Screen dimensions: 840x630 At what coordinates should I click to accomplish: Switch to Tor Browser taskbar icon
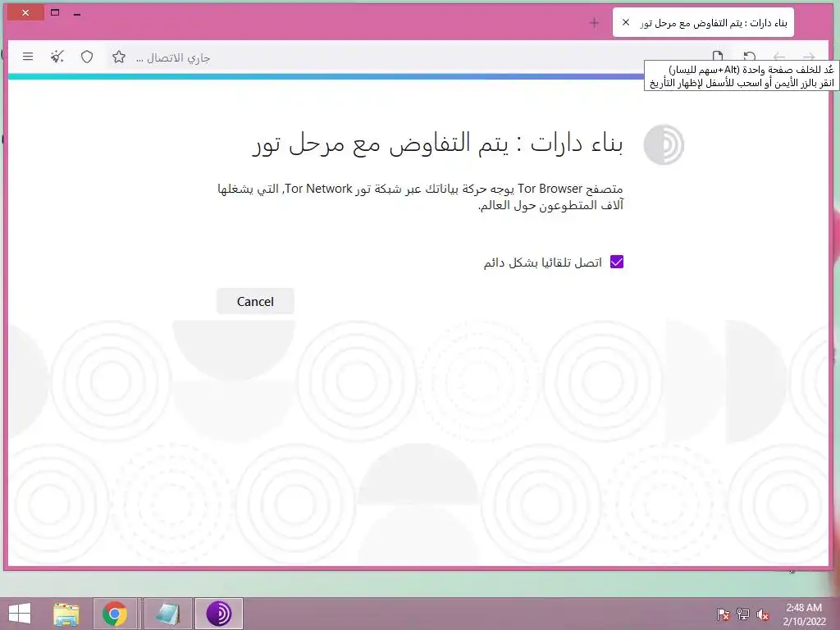click(x=218, y=614)
